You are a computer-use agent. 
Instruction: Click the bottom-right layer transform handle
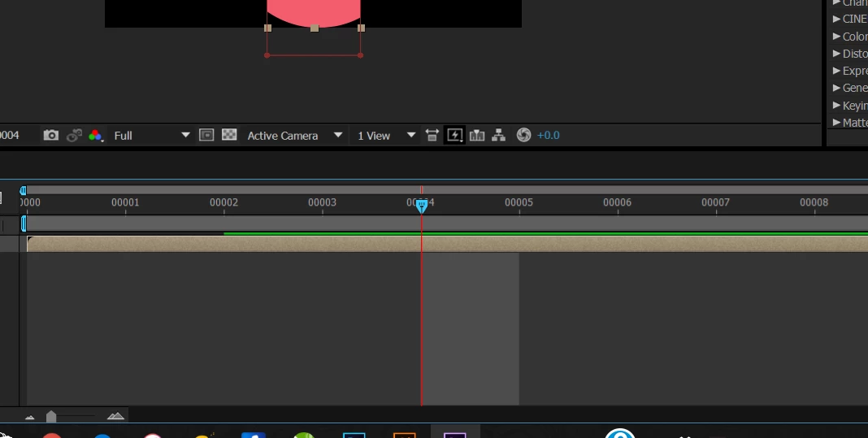[362, 28]
